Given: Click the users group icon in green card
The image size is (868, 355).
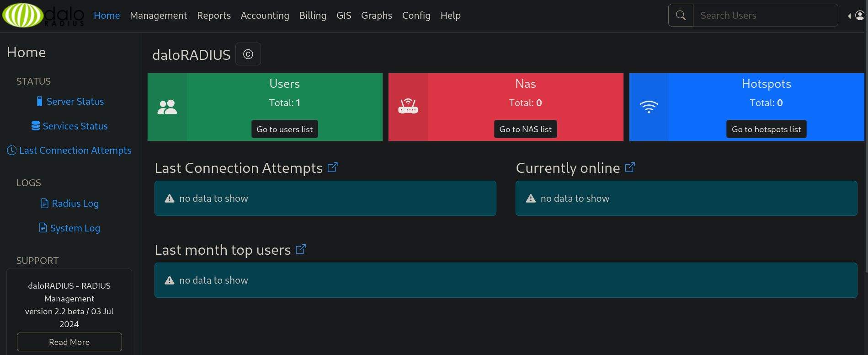Looking at the screenshot, I should [167, 107].
